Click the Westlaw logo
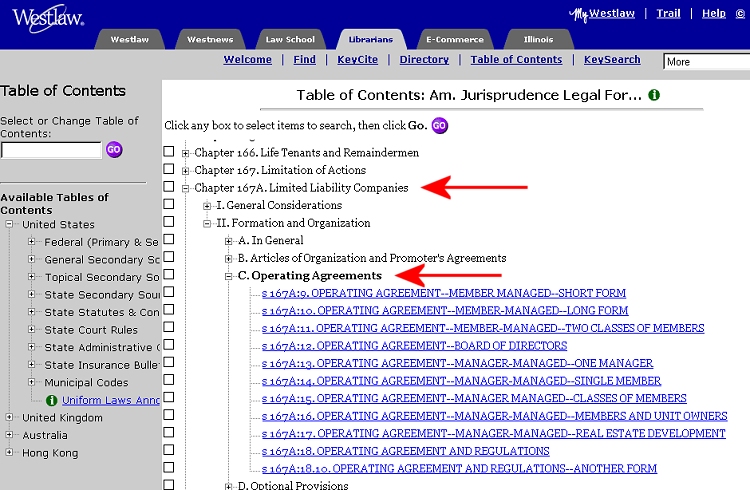The image size is (750, 490). click(48, 19)
